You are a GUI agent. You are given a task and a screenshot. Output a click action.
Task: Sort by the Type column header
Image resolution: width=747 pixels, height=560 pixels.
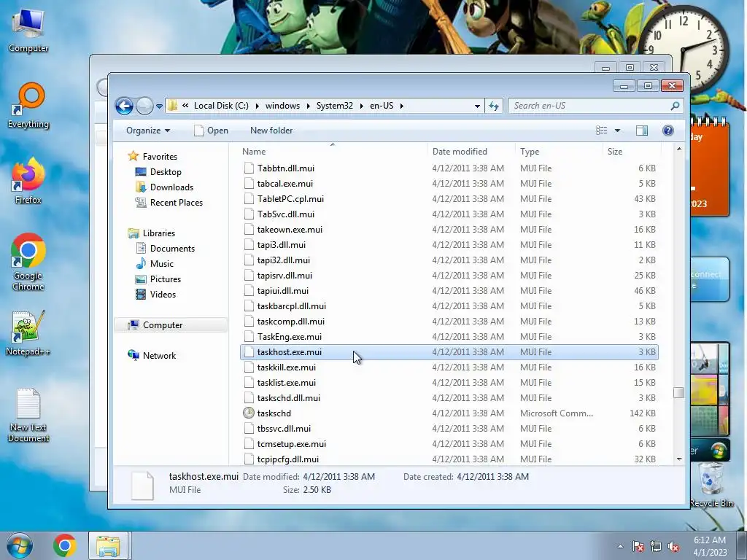pos(558,152)
